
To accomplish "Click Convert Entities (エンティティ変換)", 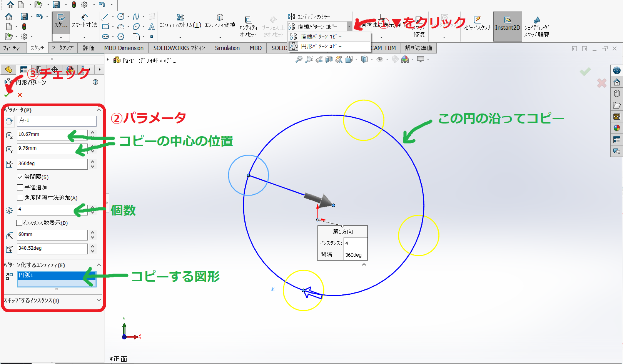I will [x=220, y=21].
